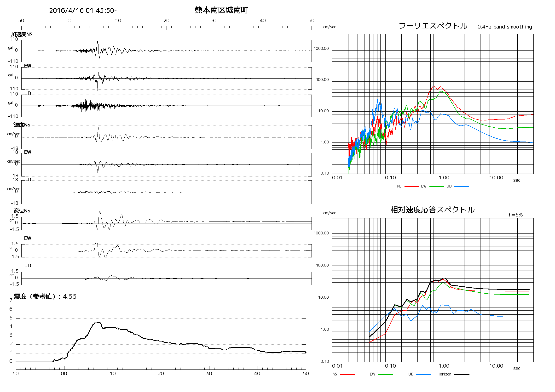The height and width of the screenshot is (392, 555).
Task: Click the 熊本南区城南町 station name heading
Action: (221, 10)
